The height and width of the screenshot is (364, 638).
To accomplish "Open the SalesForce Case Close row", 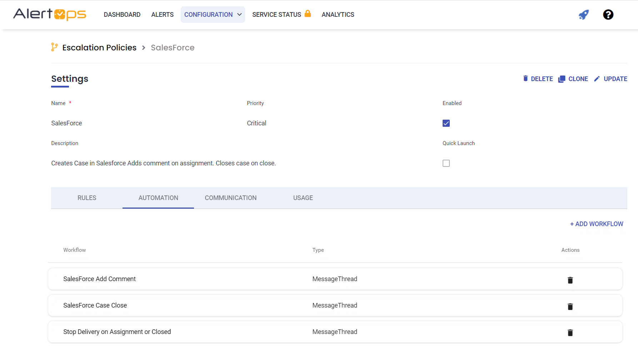I will tap(335, 305).
